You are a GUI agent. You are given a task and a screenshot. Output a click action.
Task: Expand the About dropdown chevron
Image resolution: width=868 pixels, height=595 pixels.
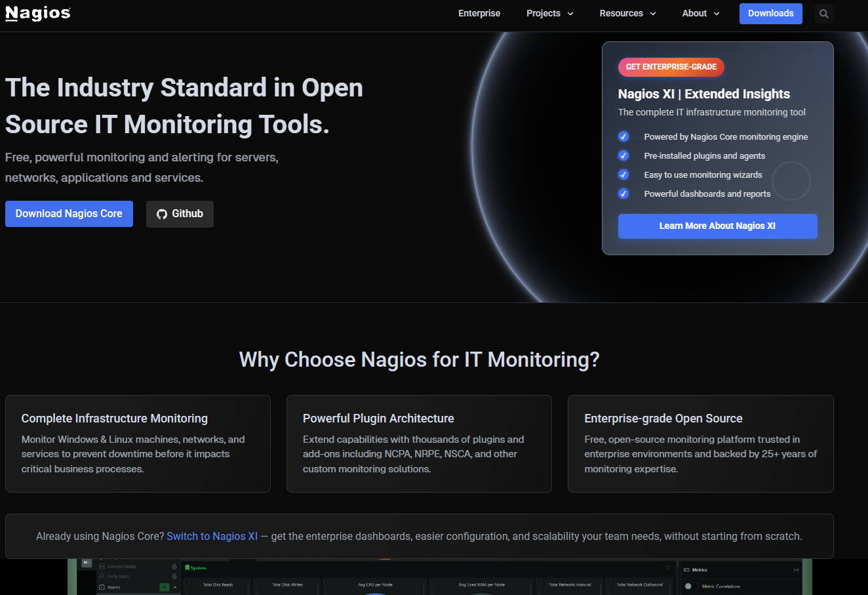pyautogui.click(x=717, y=14)
